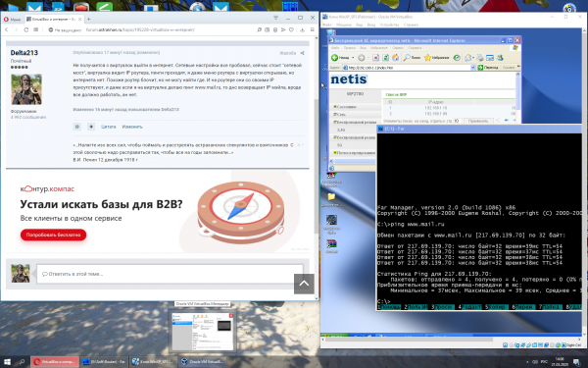Click Opera VirtualBox taskbar button
This screenshot has height=368, width=588.
pos(55,362)
